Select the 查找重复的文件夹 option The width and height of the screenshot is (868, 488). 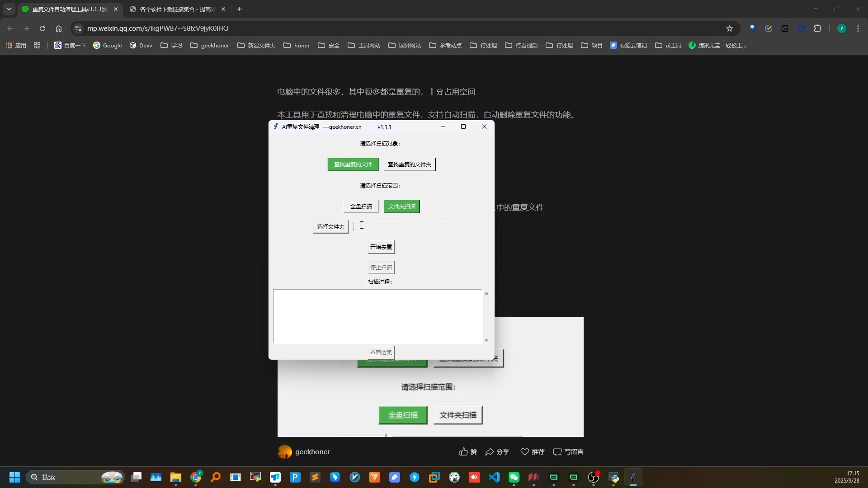tap(409, 164)
